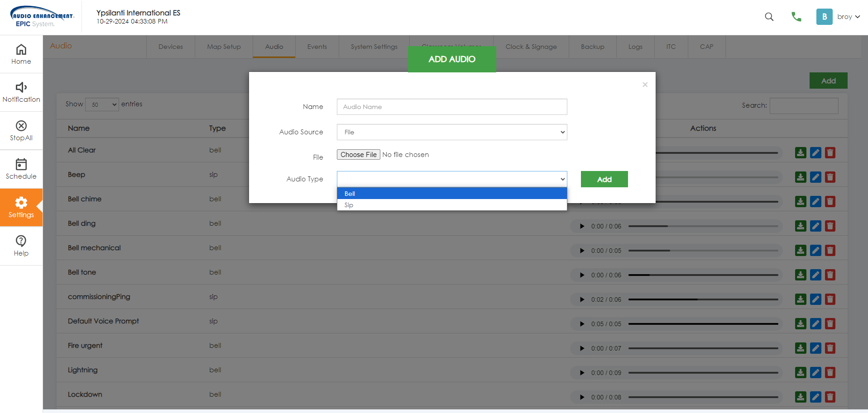The height and width of the screenshot is (413, 868).
Task: Download the Bell ding audio file
Action: pos(801,226)
